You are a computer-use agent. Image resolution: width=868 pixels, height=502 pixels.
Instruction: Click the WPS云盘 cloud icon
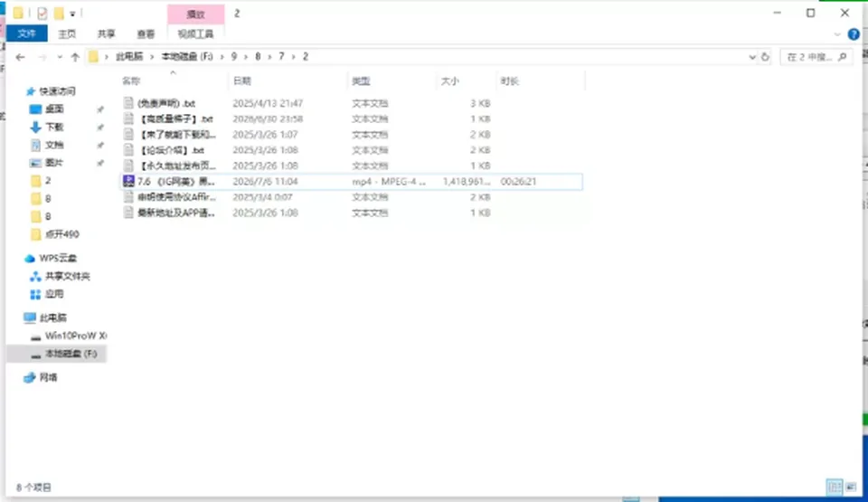[29, 258]
